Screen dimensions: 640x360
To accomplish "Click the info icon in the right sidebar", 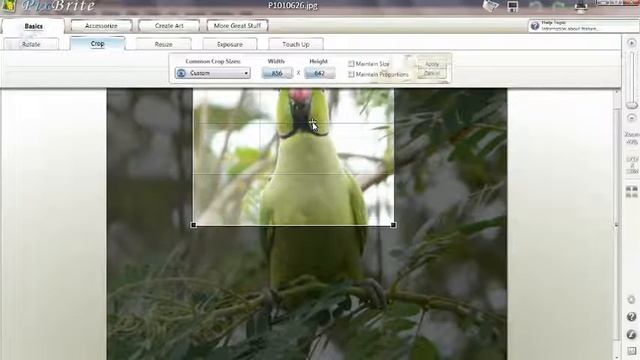I will click(631, 334).
